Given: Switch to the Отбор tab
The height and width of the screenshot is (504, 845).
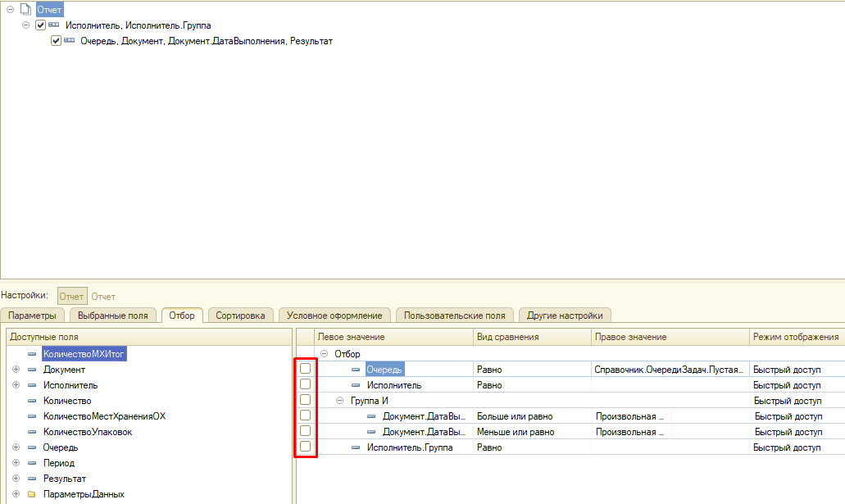Looking at the screenshot, I should [x=182, y=316].
